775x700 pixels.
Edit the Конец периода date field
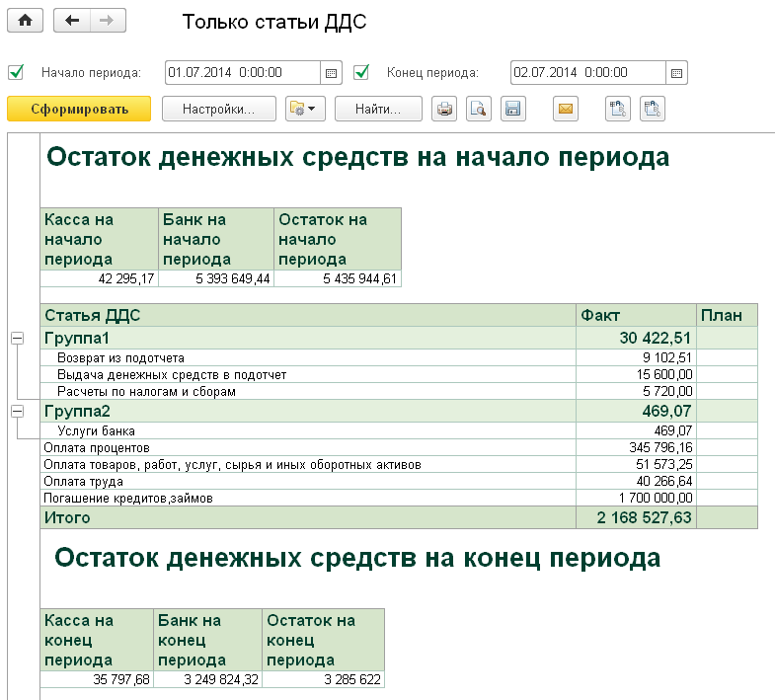[588, 73]
